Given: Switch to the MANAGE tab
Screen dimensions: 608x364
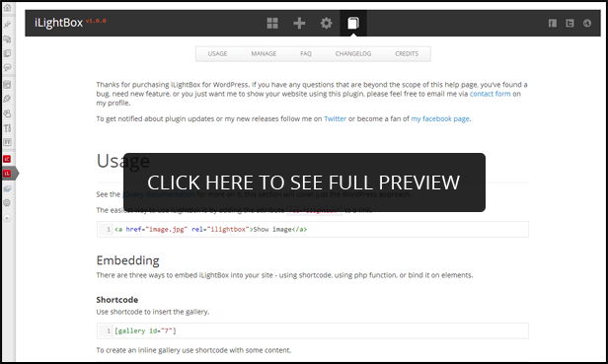Looking at the screenshot, I should pos(264,54).
